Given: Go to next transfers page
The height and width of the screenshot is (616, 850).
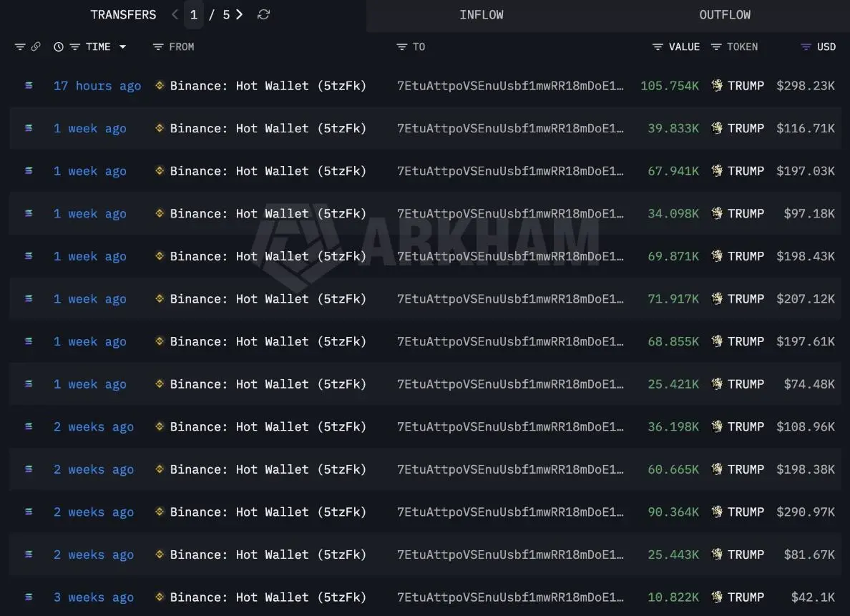Looking at the screenshot, I should [x=239, y=14].
